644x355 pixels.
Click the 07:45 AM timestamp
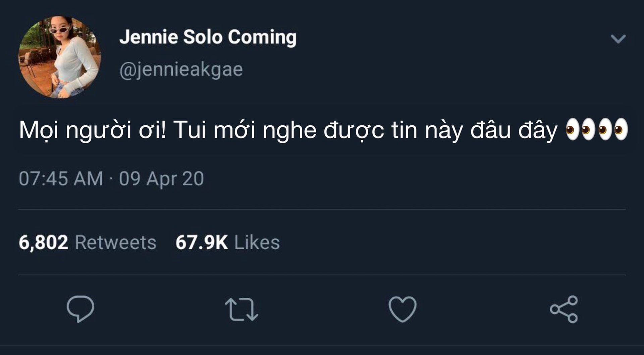click(x=61, y=178)
